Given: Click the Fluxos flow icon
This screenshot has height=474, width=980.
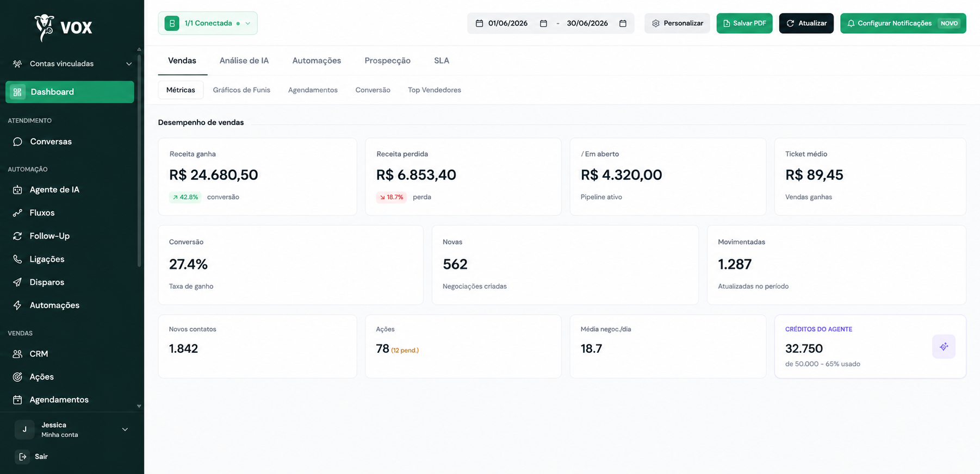Looking at the screenshot, I should [x=17, y=213].
